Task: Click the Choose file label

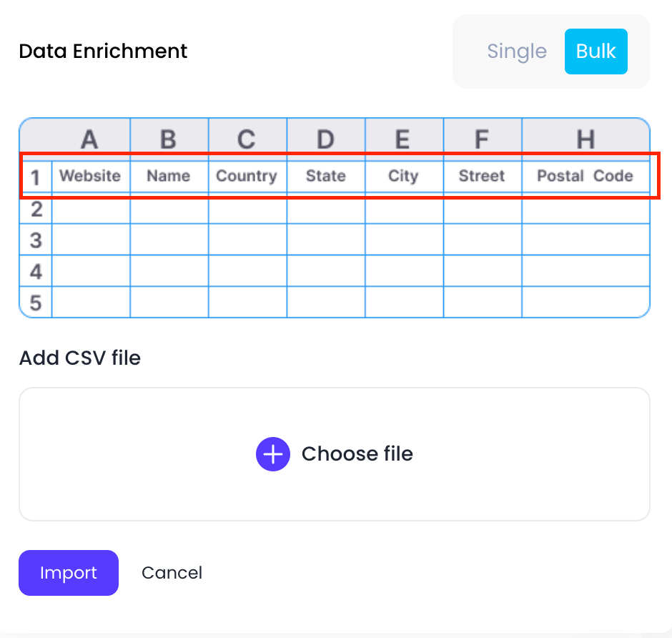Action: point(357,454)
